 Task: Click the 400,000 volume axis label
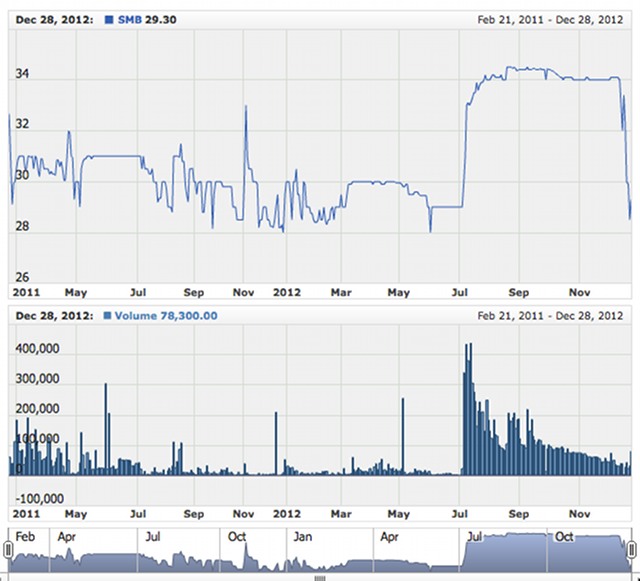tap(37, 348)
